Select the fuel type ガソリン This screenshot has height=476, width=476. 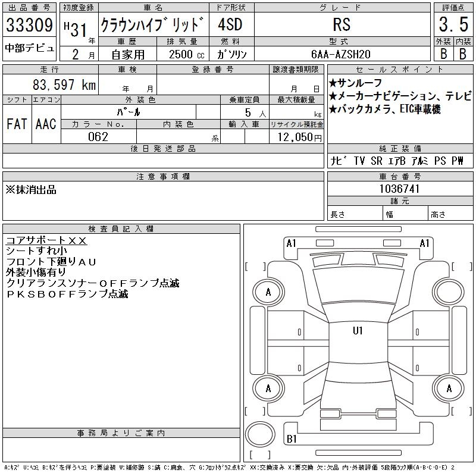coord(231,54)
